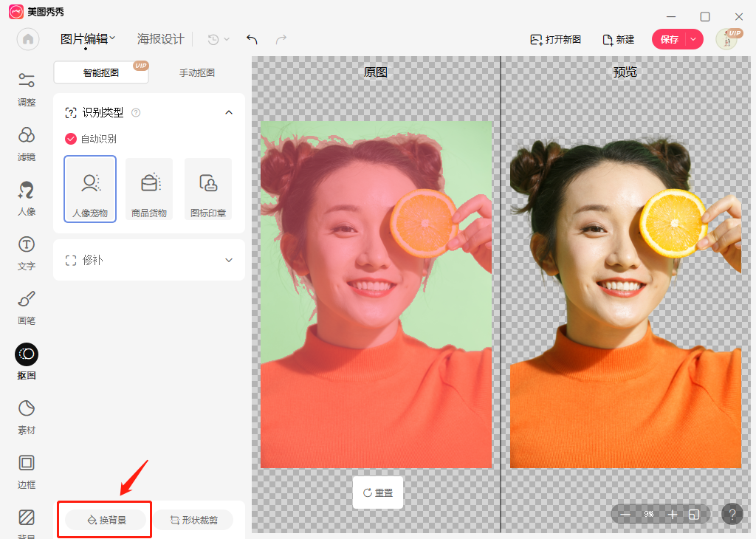Image resolution: width=756 pixels, height=539 pixels.
Task: Expand the 修补 repair section
Action: [229, 260]
